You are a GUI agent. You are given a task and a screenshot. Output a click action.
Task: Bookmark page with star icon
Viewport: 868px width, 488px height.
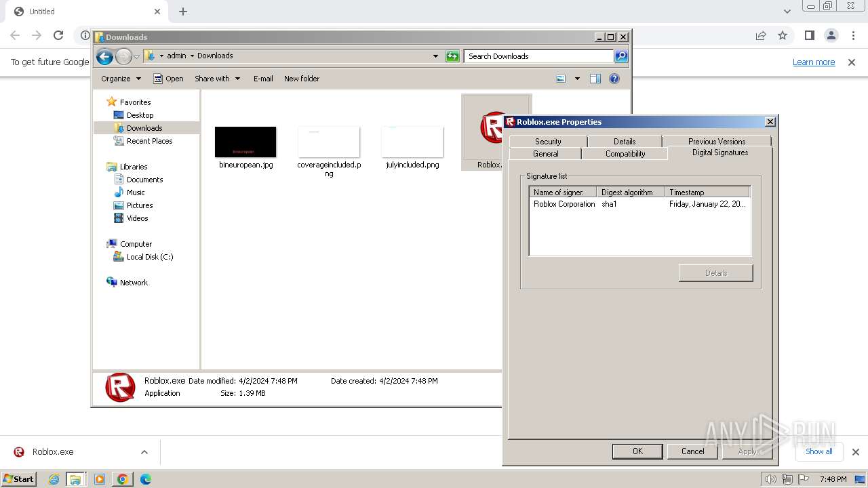[x=783, y=35]
